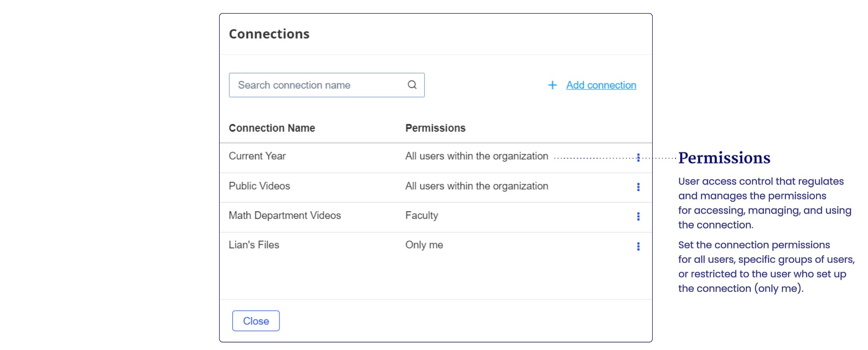The width and height of the screenshot is (868, 350).
Task: Click the Add connection link
Action: [601, 85]
